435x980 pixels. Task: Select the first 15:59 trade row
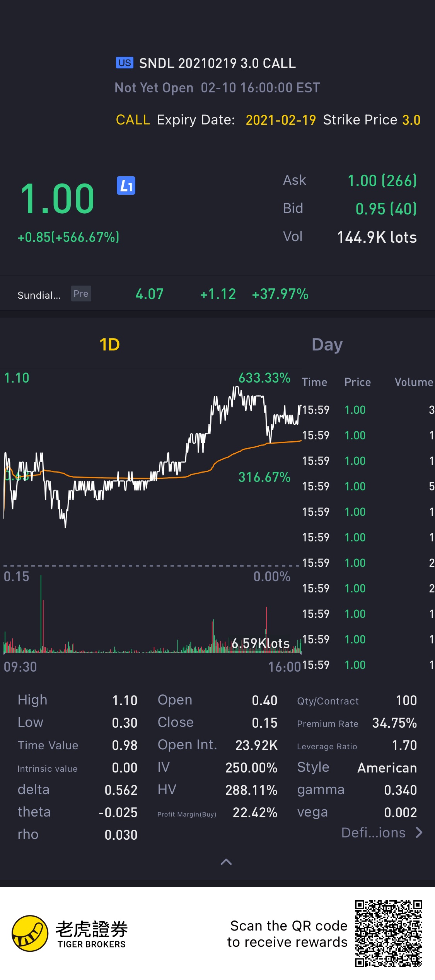click(367, 410)
